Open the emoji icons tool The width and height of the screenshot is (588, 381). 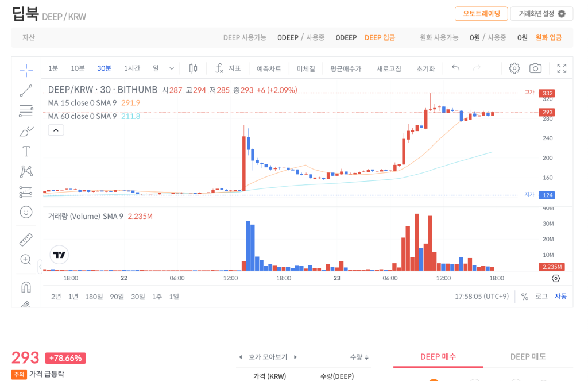(26, 212)
